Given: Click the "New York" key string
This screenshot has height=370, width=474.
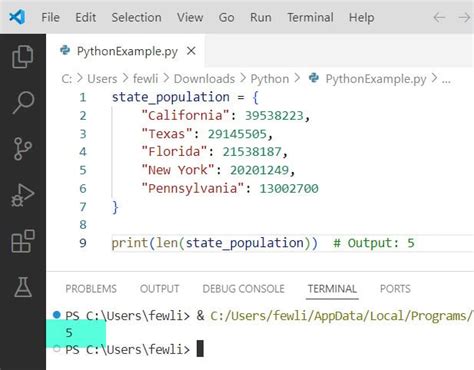Looking at the screenshot, I should [x=178, y=170].
